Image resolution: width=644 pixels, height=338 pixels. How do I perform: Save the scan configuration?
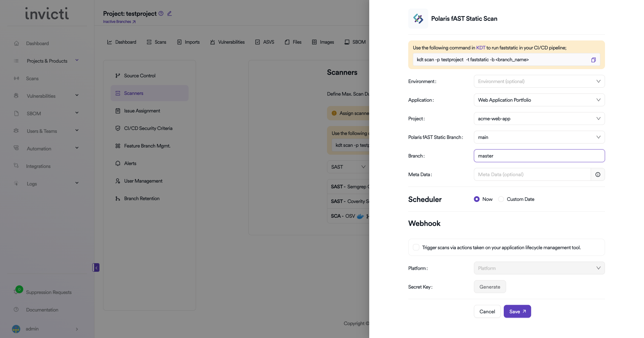point(517,312)
